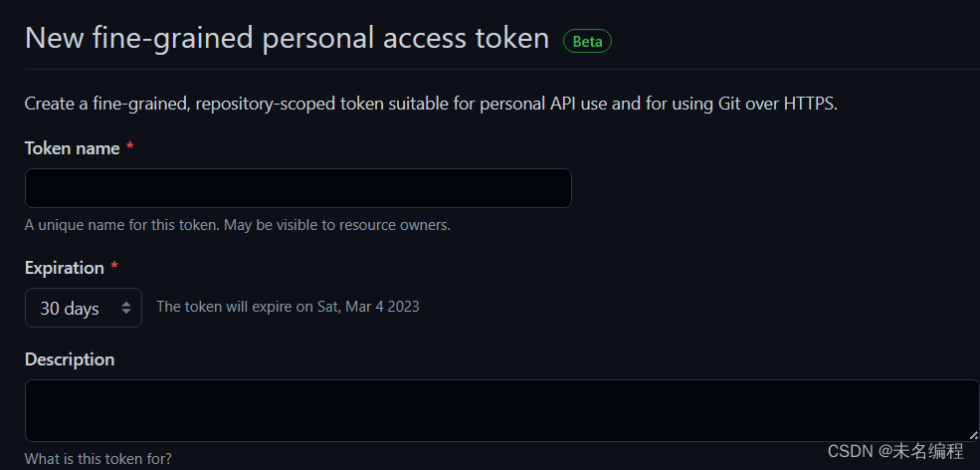Click the Token name input field

297,188
